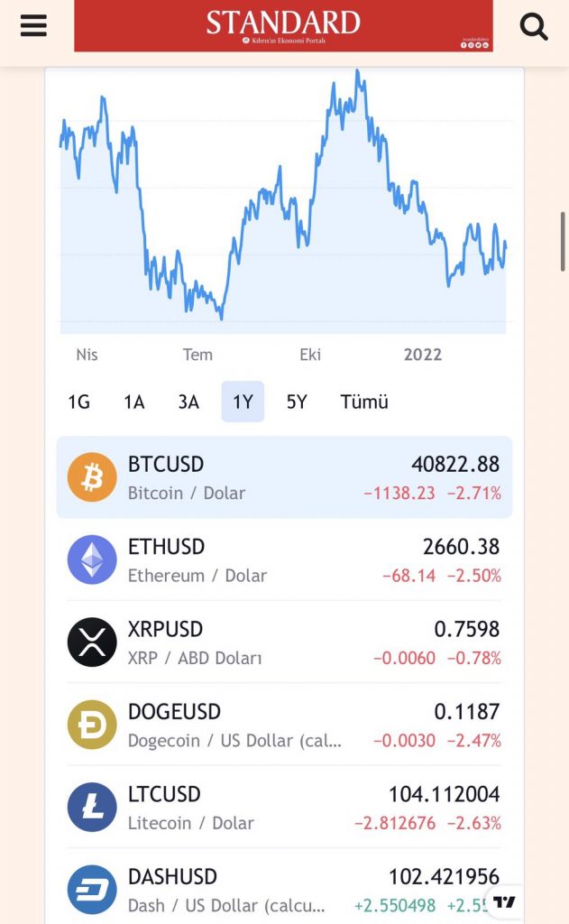The width and height of the screenshot is (569, 924).
Task: Click the Ethereum diamond icon
Action: pos(92,559)
